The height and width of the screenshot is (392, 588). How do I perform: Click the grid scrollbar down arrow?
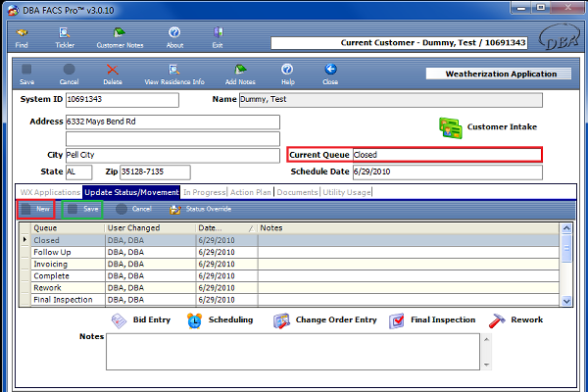[566, 301]
